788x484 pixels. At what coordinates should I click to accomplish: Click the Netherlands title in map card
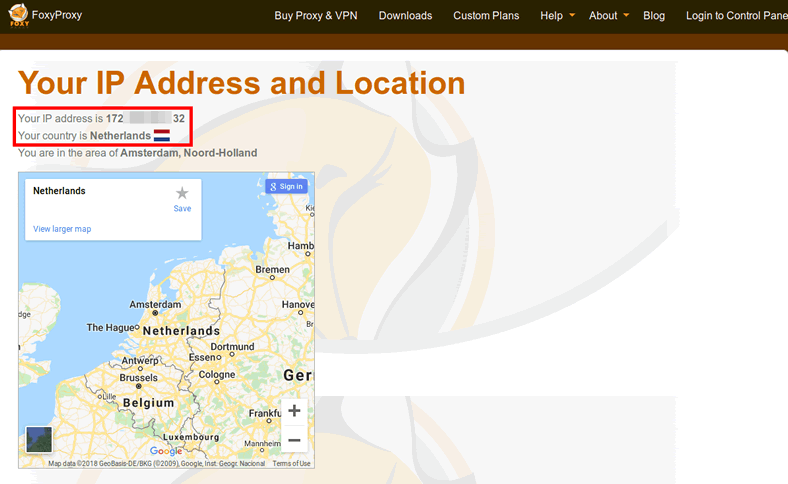[59, 191]
